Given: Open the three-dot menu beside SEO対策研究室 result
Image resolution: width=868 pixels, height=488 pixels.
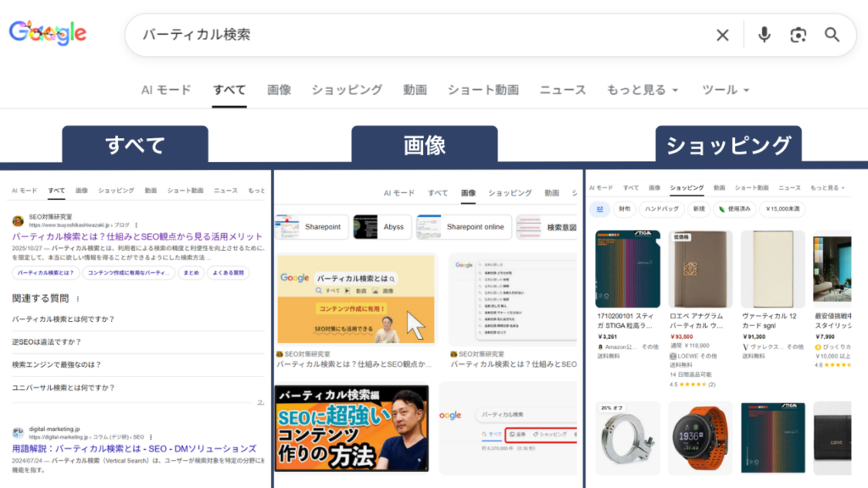Looking at the screenshot, I should (136, 224).
